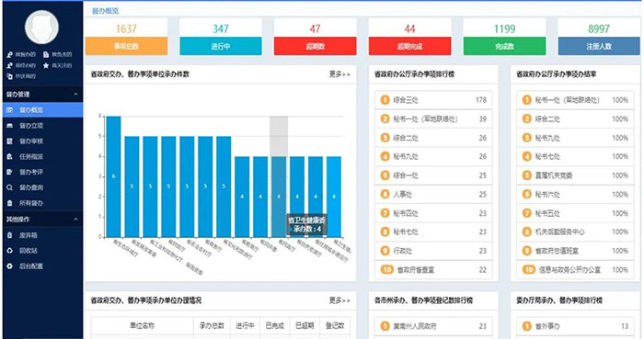644x339 pixels.
Task: Click the orange 事项总数 1637 card
Action: click(x=126, y=37)
